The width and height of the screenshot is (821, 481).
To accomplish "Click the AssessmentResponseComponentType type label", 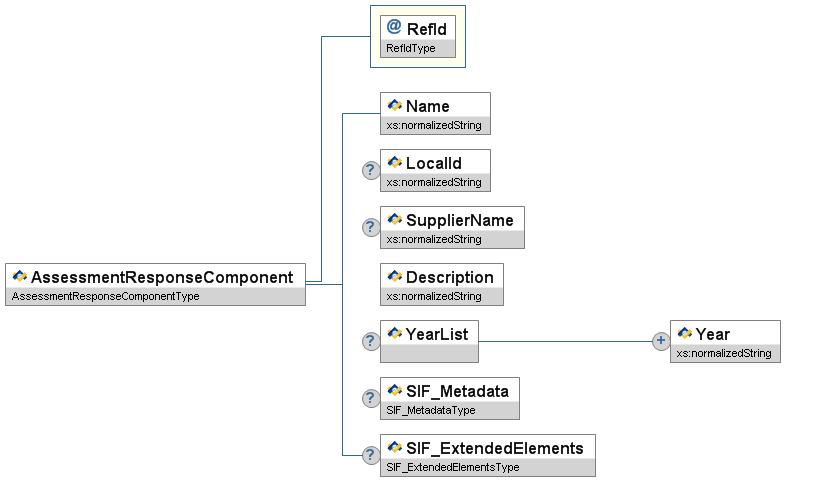I will pos(105,297).
